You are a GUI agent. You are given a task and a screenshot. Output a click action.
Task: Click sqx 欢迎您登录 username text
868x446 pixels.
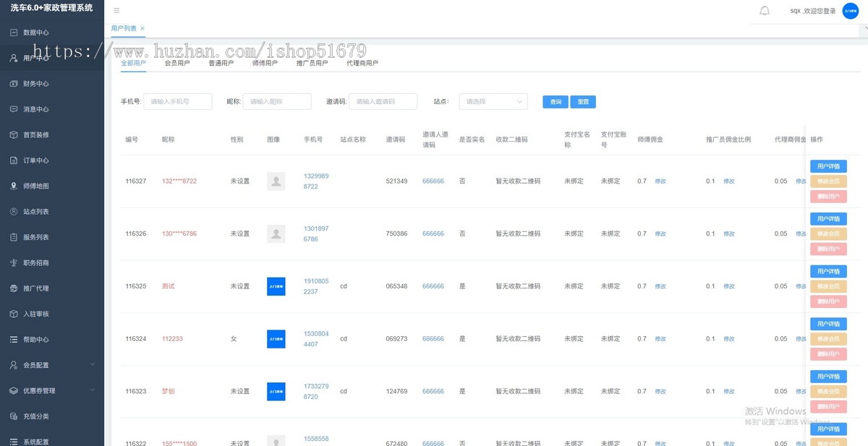(x=813, y=11)
